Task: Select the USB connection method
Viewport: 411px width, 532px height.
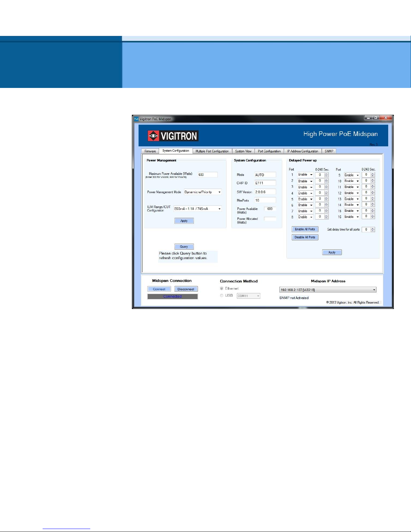Action: 221,296
